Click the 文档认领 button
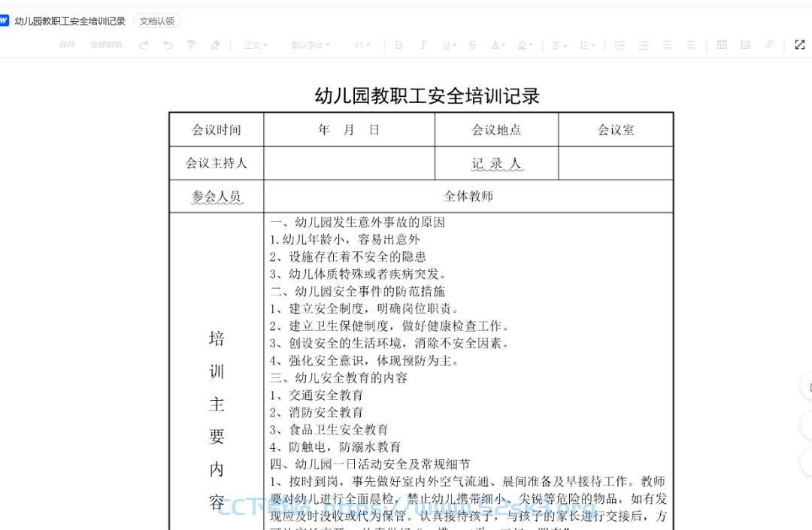 157,21
